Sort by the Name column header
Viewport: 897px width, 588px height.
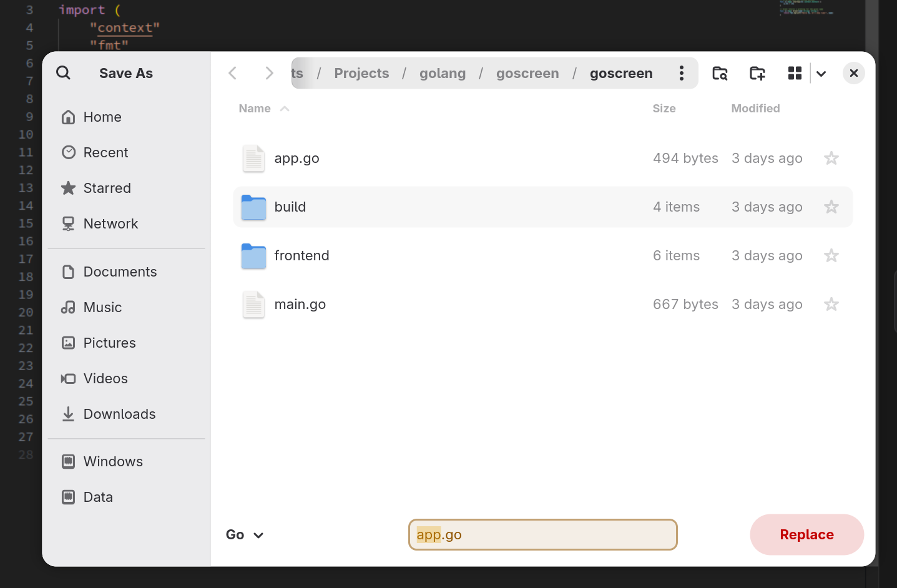pos(255,109)
